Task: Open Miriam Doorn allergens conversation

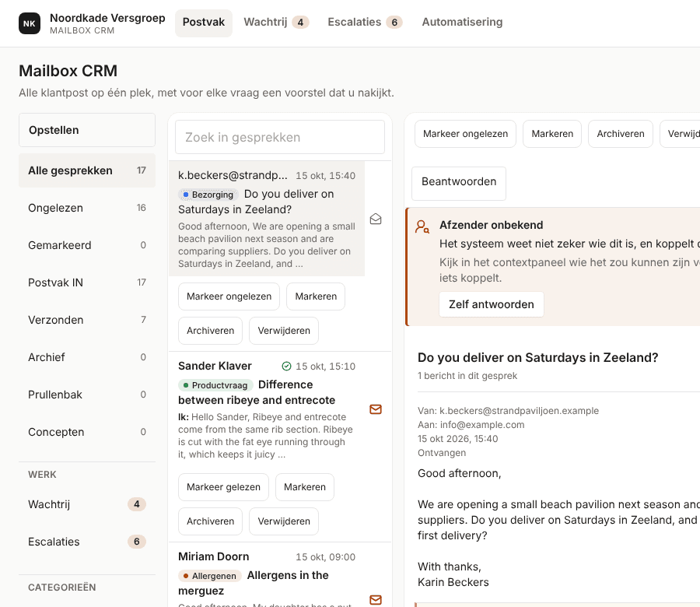Action: [267, 576]
